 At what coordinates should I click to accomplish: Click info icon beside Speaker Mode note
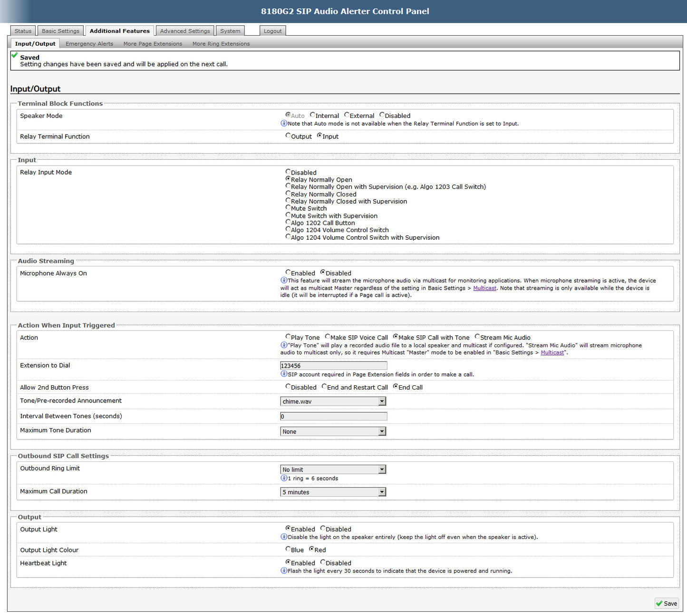tap(284, 123)
